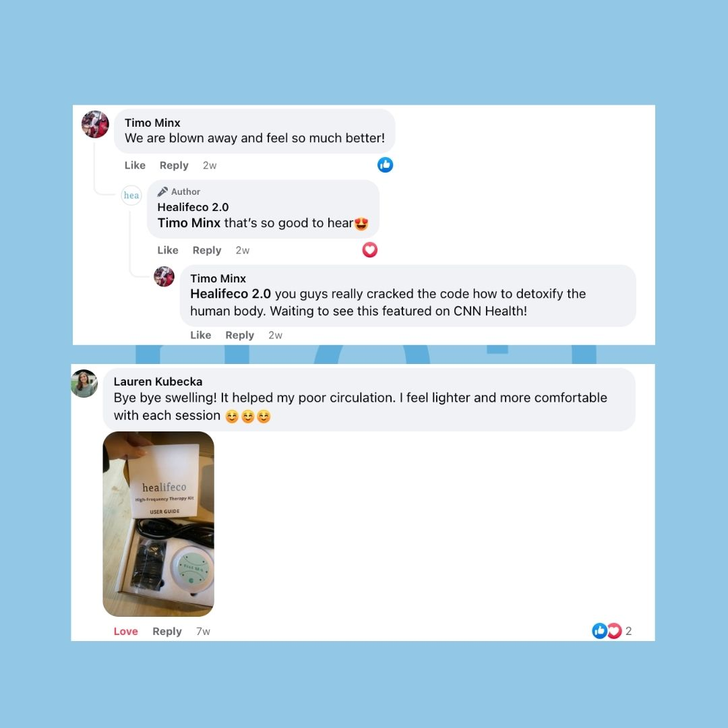
Task: Click the Author badge pen icon
Action: 162,191
